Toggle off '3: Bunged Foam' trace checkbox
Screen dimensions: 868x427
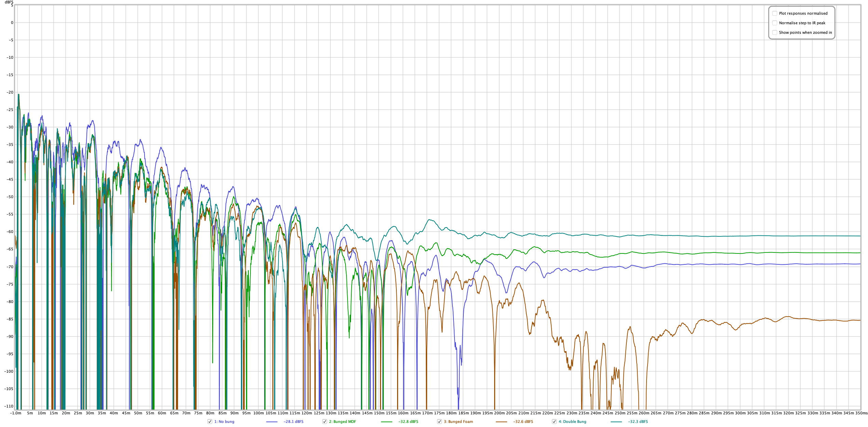click(439, 422)
